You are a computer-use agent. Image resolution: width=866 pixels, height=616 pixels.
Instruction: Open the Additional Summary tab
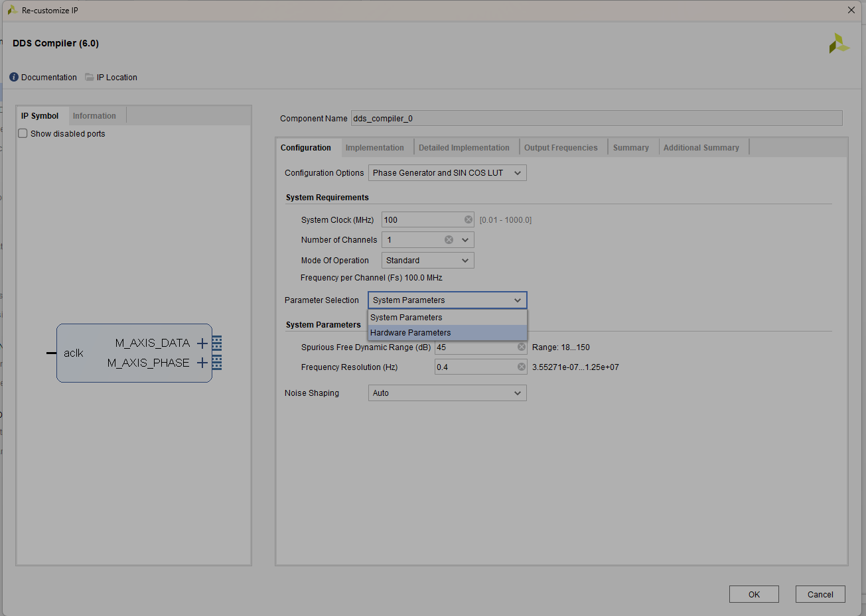pyautogui.click(x=701, y=148)
